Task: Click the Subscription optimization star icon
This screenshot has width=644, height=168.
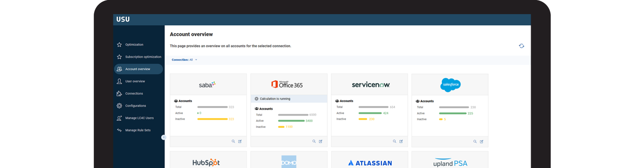Action: [x=119, y=57]
